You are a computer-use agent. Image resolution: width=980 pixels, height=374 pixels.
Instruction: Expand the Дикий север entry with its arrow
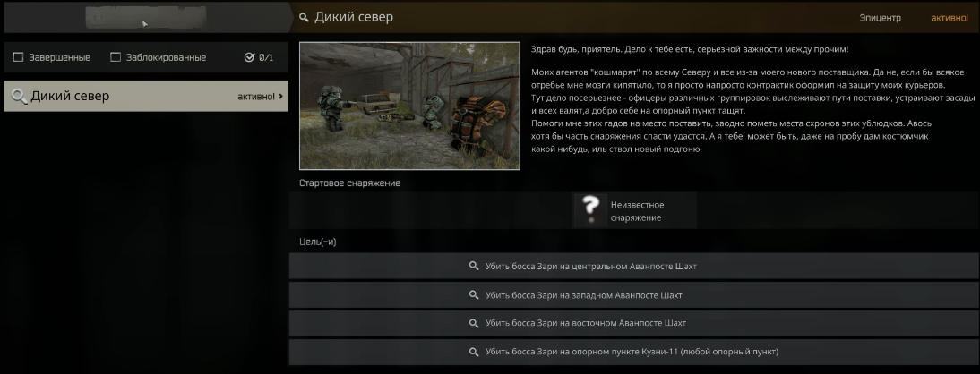point(280,96)
